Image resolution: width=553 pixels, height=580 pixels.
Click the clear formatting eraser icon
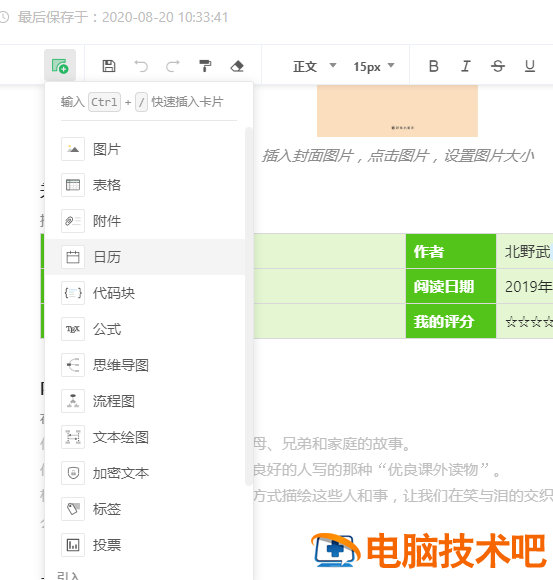(237, 66)
